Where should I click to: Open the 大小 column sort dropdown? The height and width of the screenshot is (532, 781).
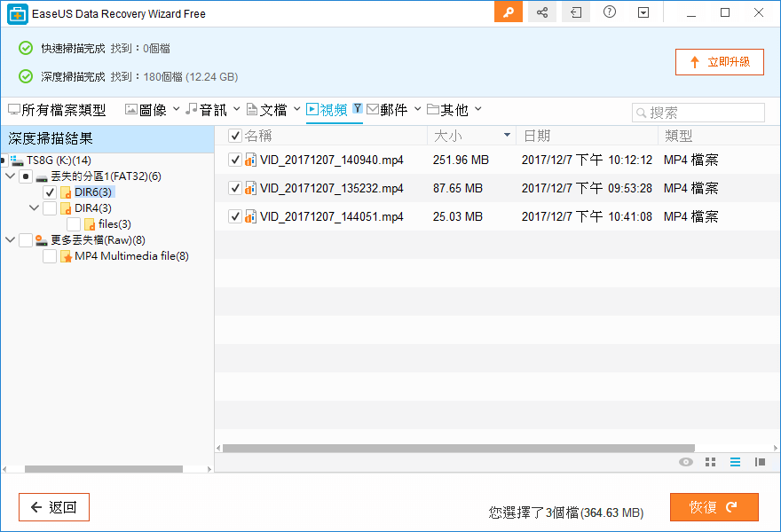click(506, 135)
